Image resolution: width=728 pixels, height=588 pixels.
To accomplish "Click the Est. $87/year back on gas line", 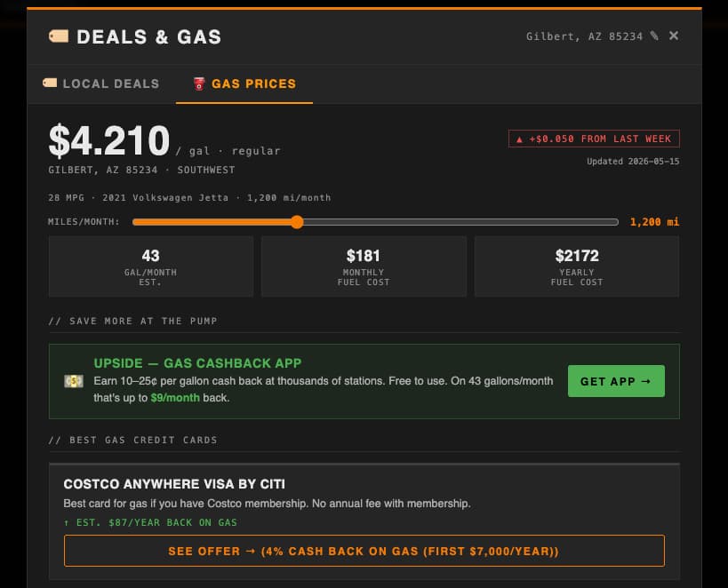I will pyautogui.click(x=150, y=522).
